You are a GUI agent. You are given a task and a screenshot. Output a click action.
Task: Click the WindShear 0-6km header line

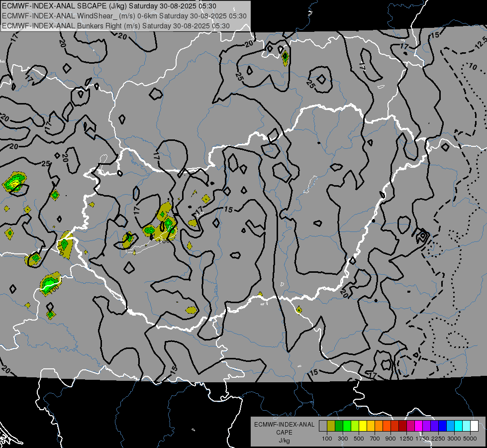124,16
